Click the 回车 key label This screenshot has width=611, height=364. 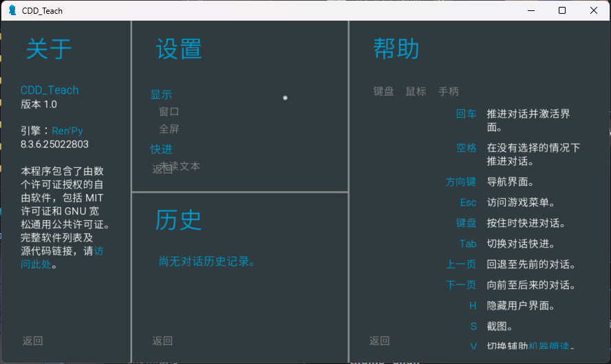pyautogui.click(x=467, y=114)
